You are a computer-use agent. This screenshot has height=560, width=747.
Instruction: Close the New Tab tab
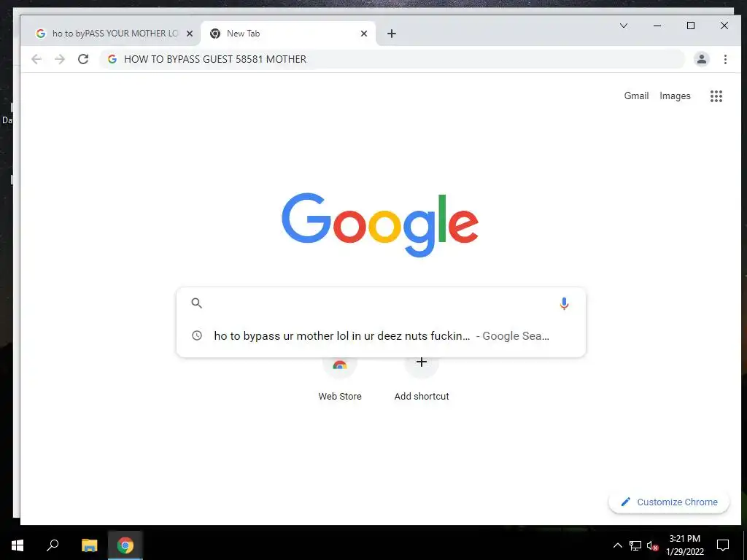coord(364,34)
